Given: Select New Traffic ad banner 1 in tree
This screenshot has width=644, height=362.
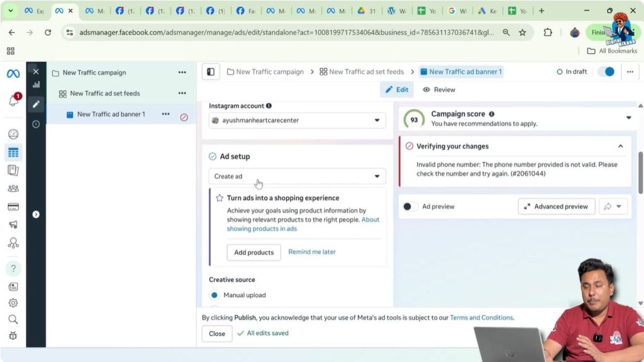Looking at the screenshot, I should (111, 114).
